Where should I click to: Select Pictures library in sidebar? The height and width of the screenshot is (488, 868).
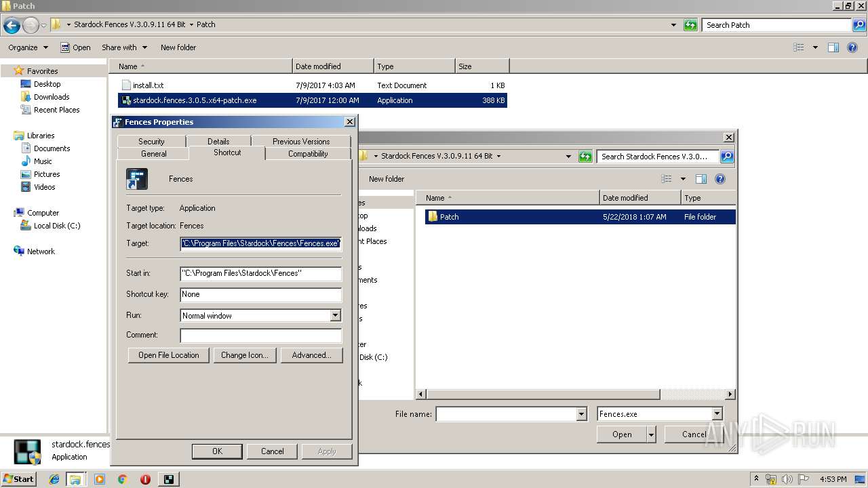coord(47,174)
